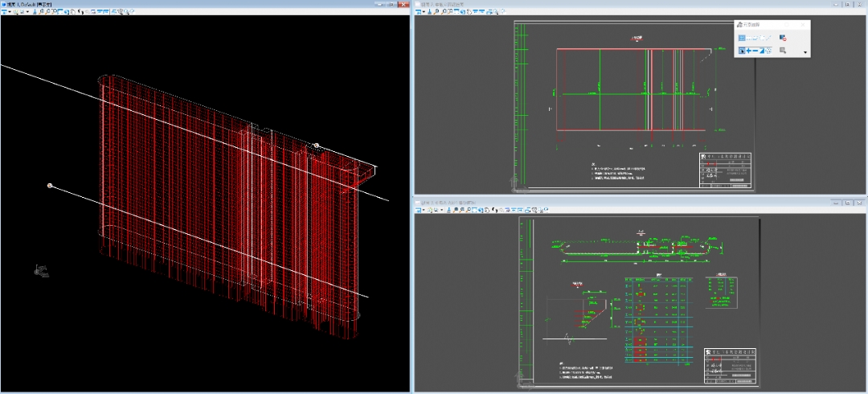Expand Element Selection dialog with black arrow
Viewport: 868px width, 394px height.
pyautogui.click(x=805, y=53)
